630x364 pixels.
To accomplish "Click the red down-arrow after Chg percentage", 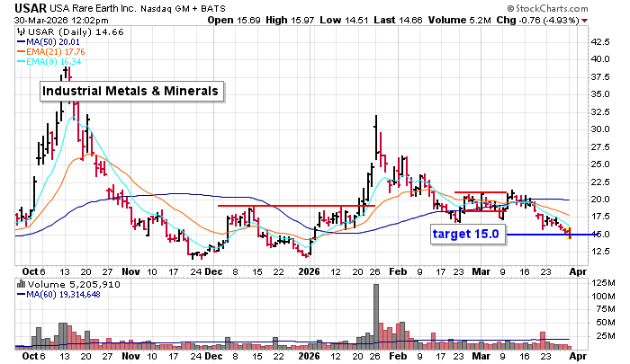I will 613,19.
